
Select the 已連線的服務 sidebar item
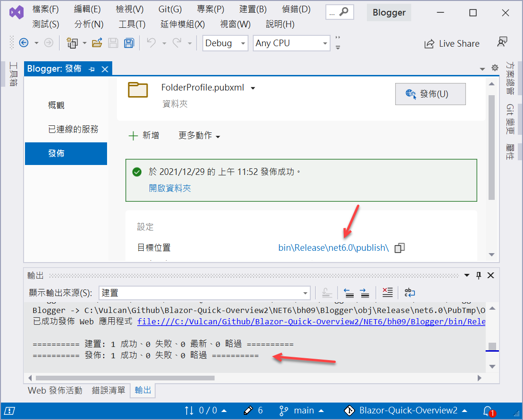(x=73, y=129)
